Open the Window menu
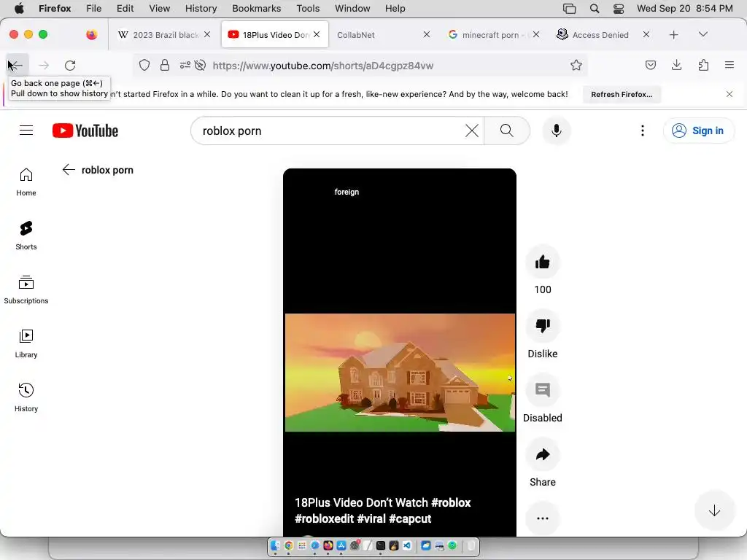The height and width of the screenshot is (560, 747). 352,8
